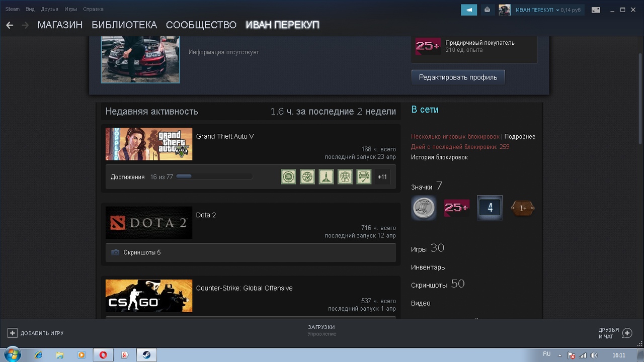Expand the ИВАН ПЕРЕКУП account dropdown
Image resolution: width=644 pixels, height=362 pixels.
point(537,10)
